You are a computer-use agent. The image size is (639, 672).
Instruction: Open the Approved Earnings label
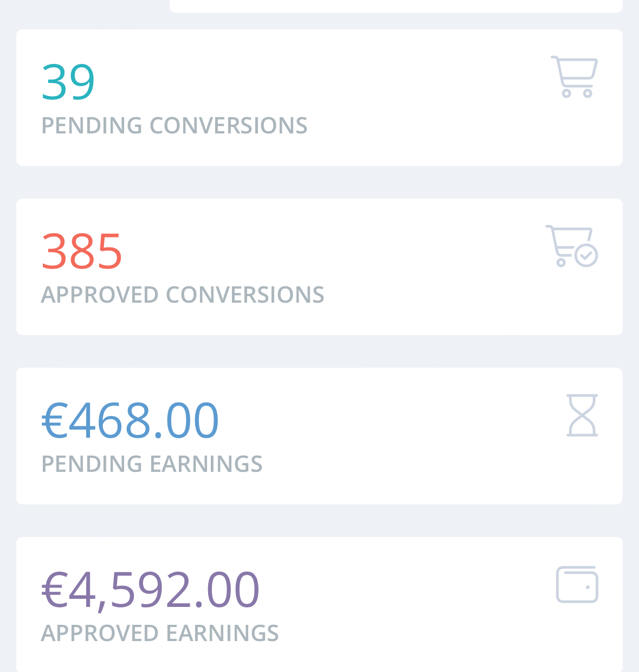[160, 633]
